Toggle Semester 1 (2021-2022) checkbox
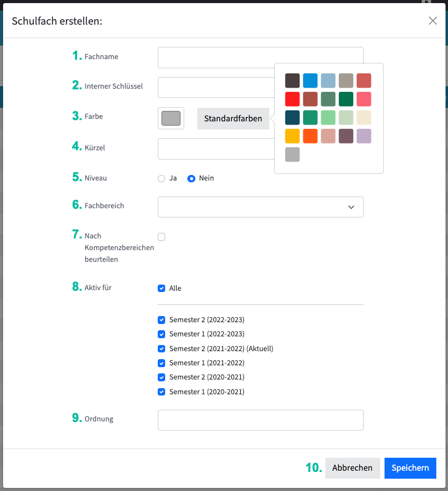The height and width of the screenshot is (491, 448). pos(161,363)
